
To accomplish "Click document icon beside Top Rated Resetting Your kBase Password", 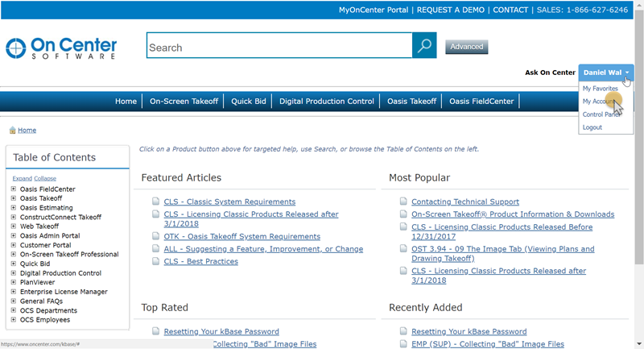I will point(155,331).
